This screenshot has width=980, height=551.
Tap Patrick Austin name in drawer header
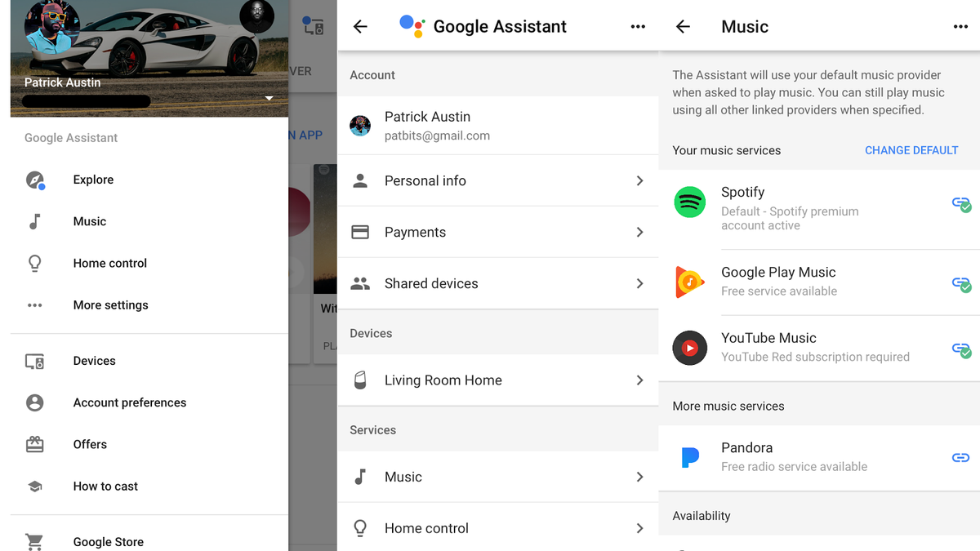63,82
